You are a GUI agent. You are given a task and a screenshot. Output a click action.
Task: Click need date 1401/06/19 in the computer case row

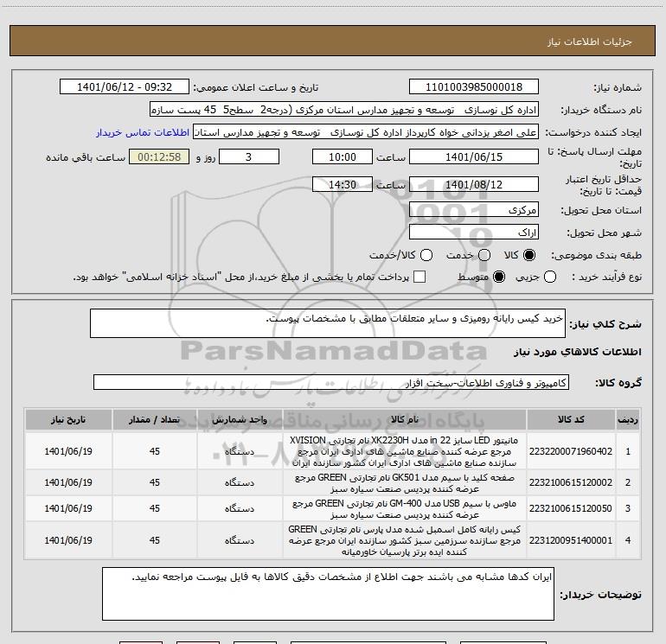(x=68, y=540)
